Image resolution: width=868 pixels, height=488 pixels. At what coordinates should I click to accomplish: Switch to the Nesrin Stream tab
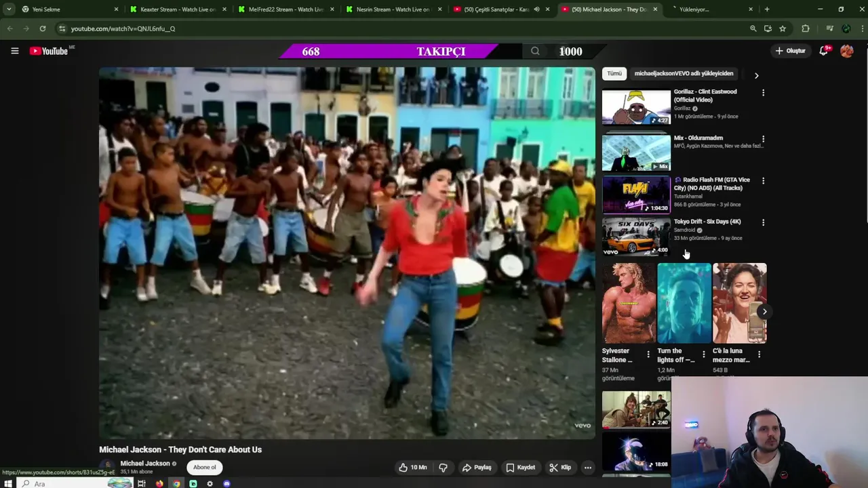click(x=393, y=9)
